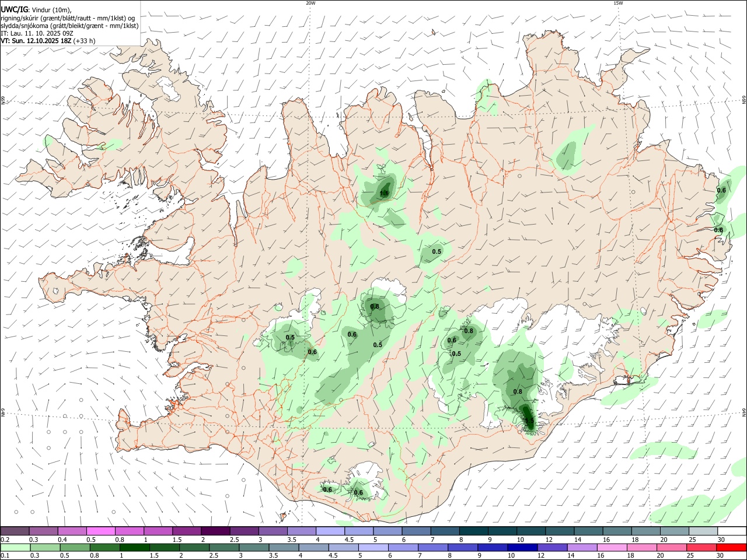Select upper-row swatch labeled 0.8
The width and height of the screenshot is (747, 560).
[130, 531]
